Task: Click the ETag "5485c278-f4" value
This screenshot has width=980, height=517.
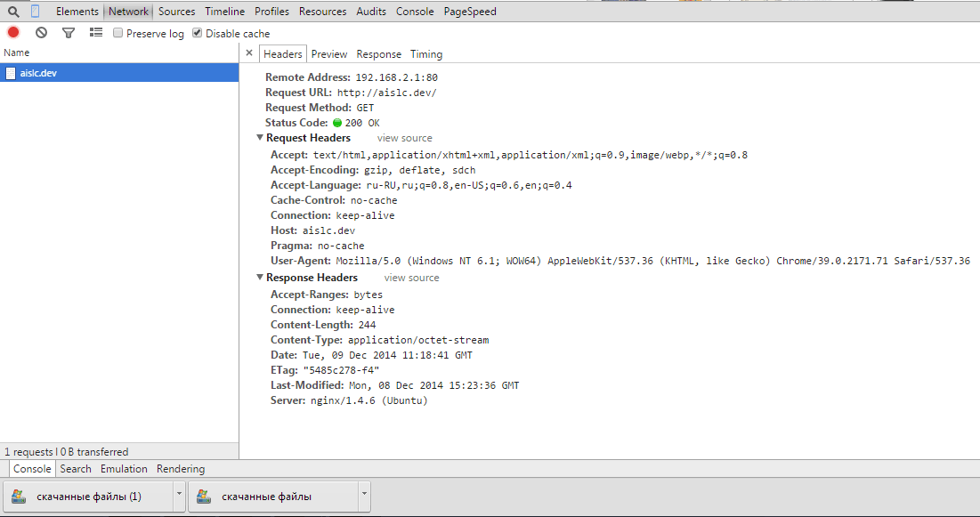Action: pos(341,370)
